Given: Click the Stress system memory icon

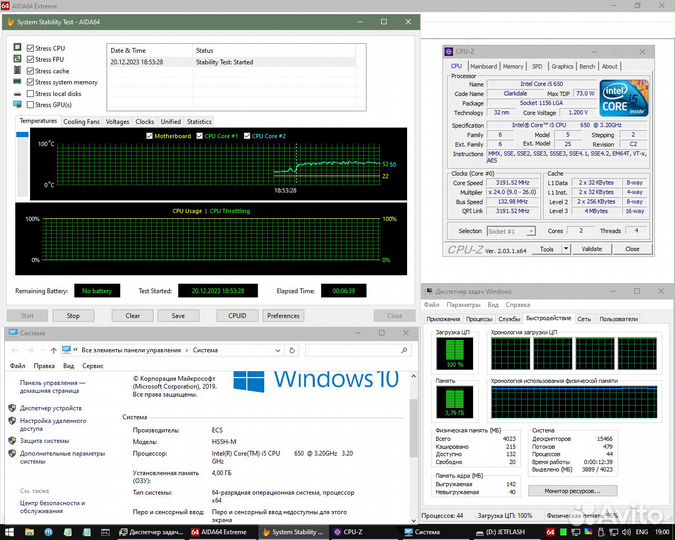Looking at the screenshot, I should (17, 81).
